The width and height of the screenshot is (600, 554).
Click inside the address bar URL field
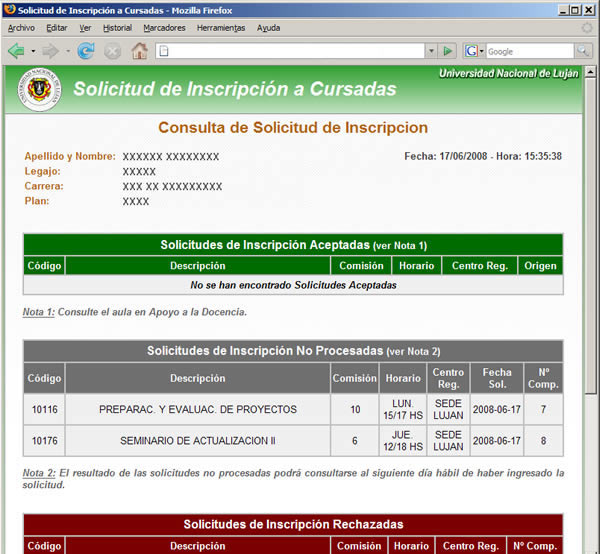coord(290,51)
